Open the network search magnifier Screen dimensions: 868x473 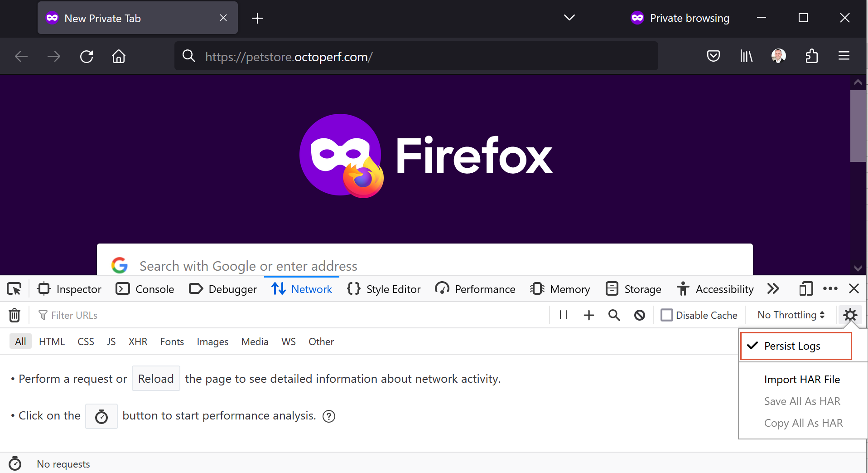614,315
